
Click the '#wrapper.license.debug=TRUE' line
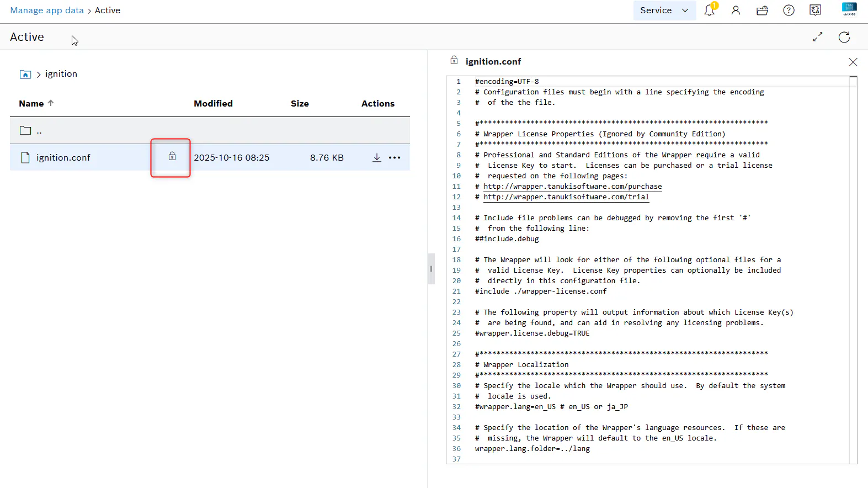point(532,333)
